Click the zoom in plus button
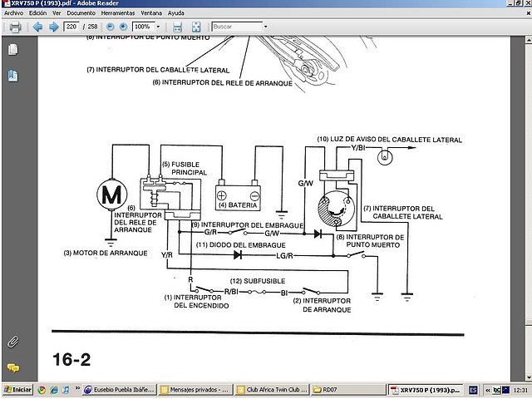 [x=123, y=27]
